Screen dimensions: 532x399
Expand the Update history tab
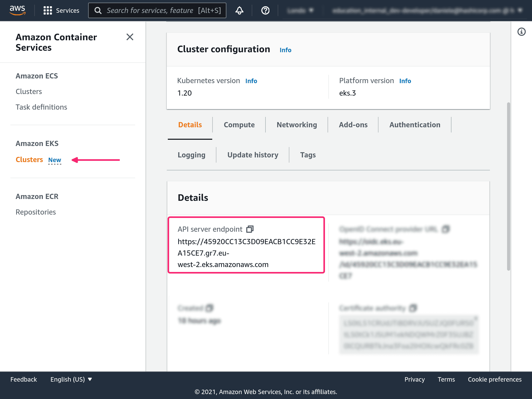pyautogui.click(x=252, y=155)
